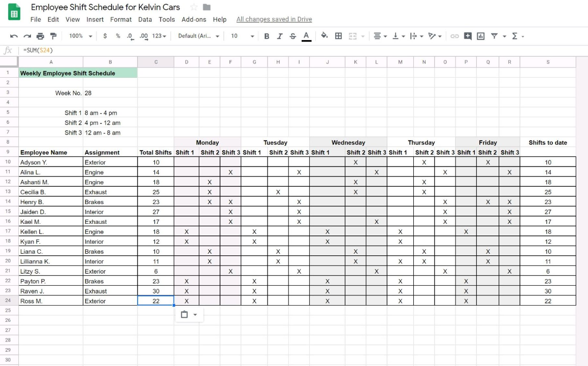Toggle Bold formatting
Screen dimensions: 588x366
267,36
